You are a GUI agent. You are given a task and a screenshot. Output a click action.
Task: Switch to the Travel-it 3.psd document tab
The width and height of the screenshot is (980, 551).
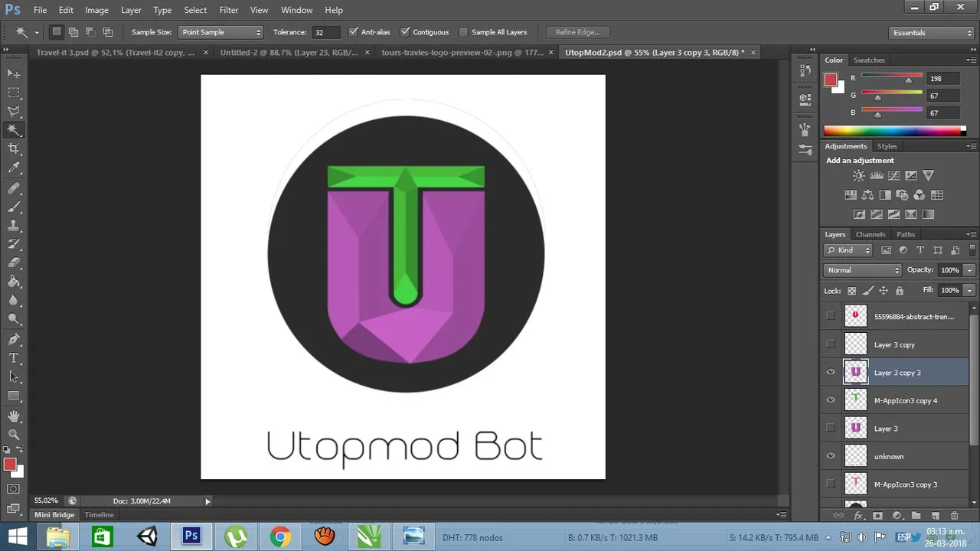(x=115, y=53)
